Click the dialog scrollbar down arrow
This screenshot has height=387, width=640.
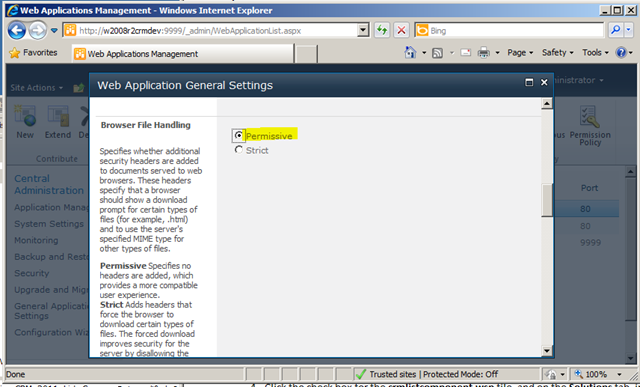tap(547, 350)
